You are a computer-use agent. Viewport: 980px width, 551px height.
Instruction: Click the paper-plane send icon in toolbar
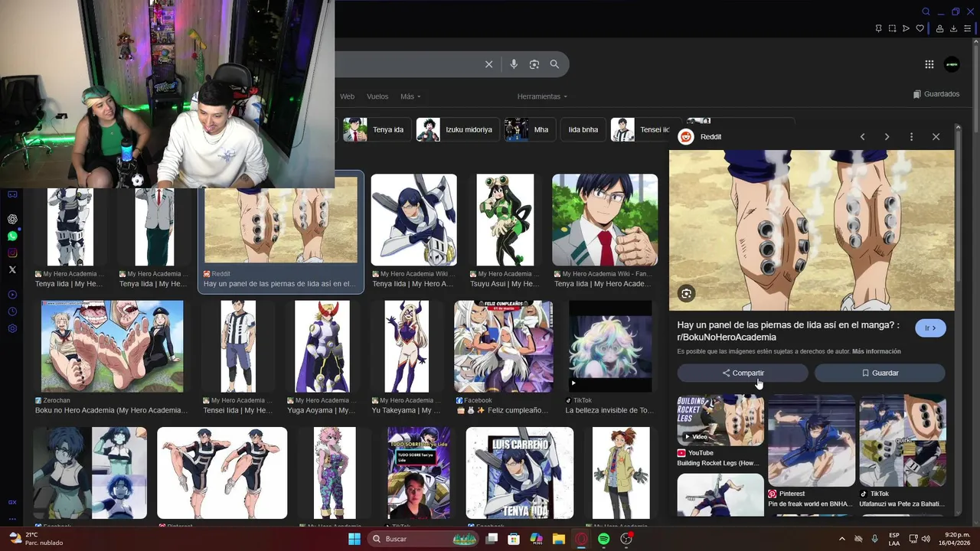[x=906, y=28]
